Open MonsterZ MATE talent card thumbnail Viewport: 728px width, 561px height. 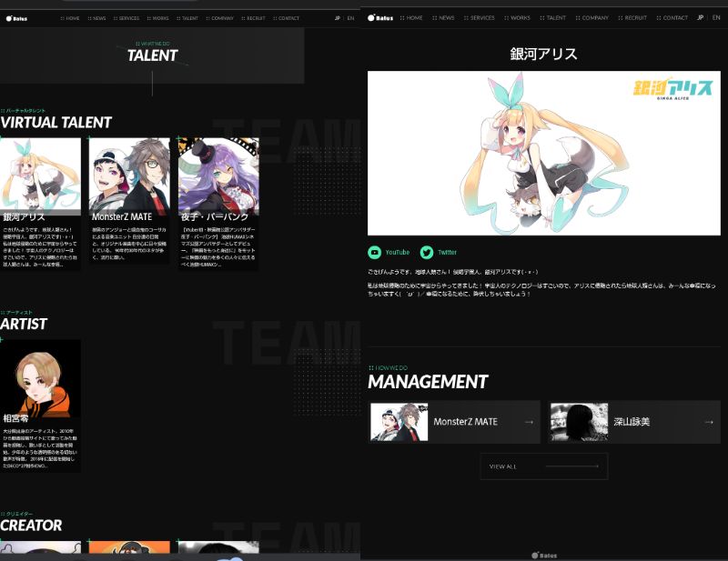click(x=129, y=175)
